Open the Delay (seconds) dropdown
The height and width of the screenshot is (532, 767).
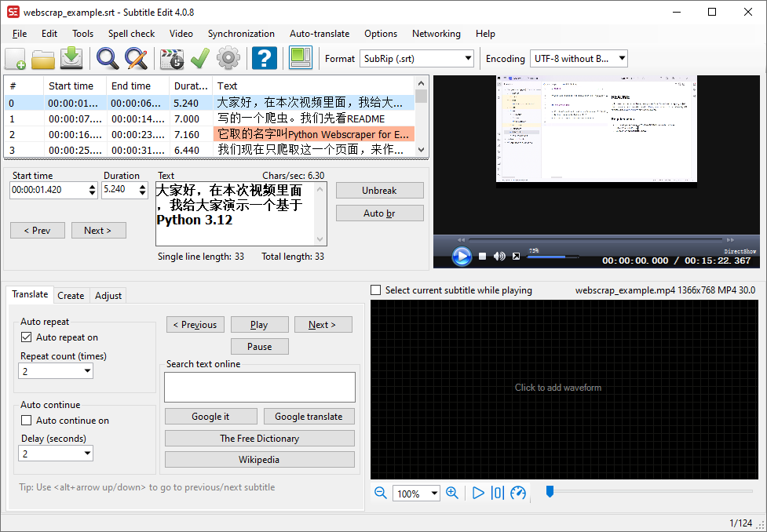[56, 454]
